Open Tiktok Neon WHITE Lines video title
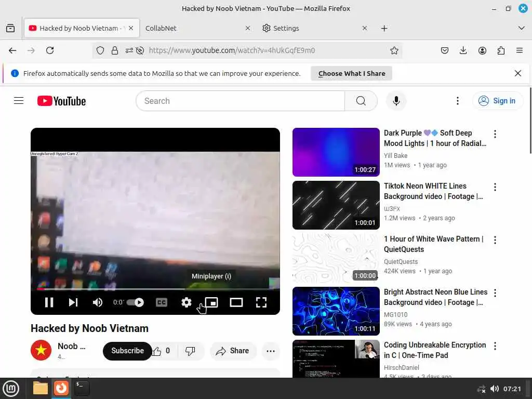The height and width of the screenshot is (399, 532). 433,191
